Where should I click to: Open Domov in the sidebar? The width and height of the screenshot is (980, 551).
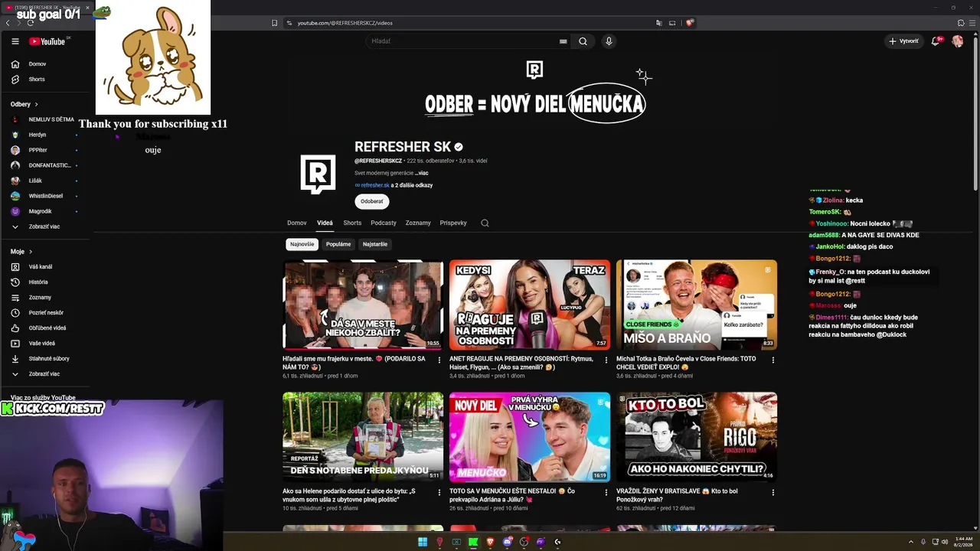pyautogui.click(x=38, y=64)
